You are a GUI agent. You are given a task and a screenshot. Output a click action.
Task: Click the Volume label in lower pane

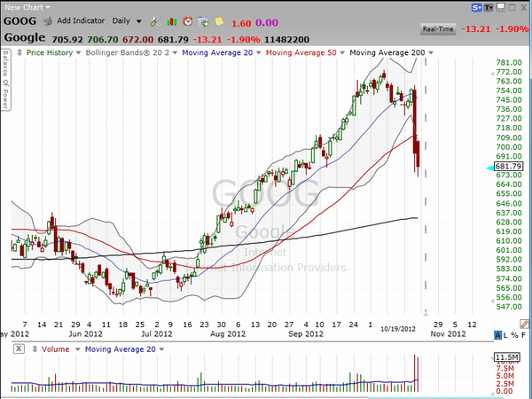(55, 349)
